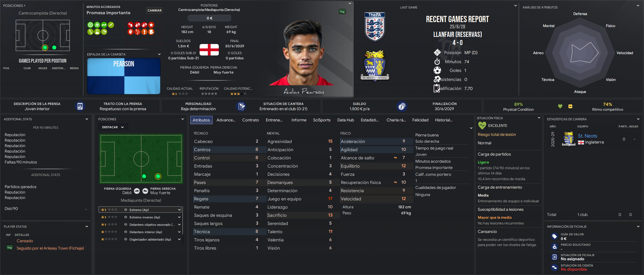The width and height of the screenshot is (644, 275).
Task: Click the St. Neots Town FC club crest
Action: pos(375,66)
